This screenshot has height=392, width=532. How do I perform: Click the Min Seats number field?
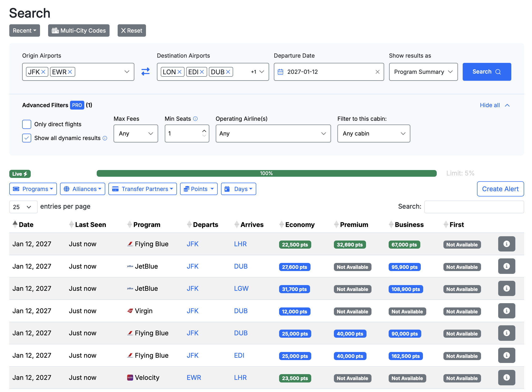click(x=187, y=133)
